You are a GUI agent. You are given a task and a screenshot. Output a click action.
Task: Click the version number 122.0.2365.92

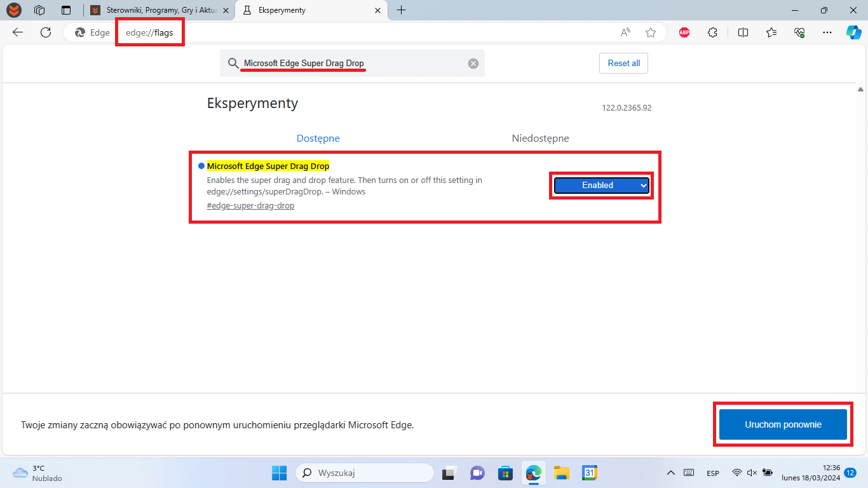pyautogui.click(x=627, y=108)
